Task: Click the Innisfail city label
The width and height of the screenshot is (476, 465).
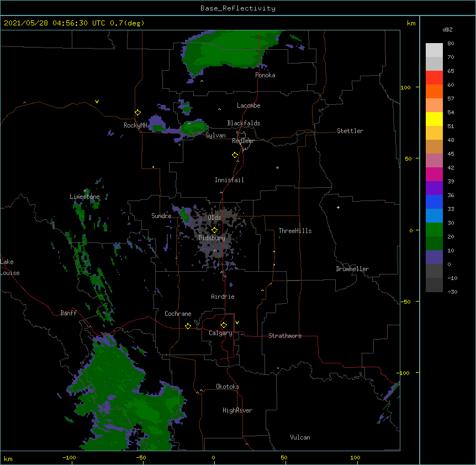Action: click(229, 180)
